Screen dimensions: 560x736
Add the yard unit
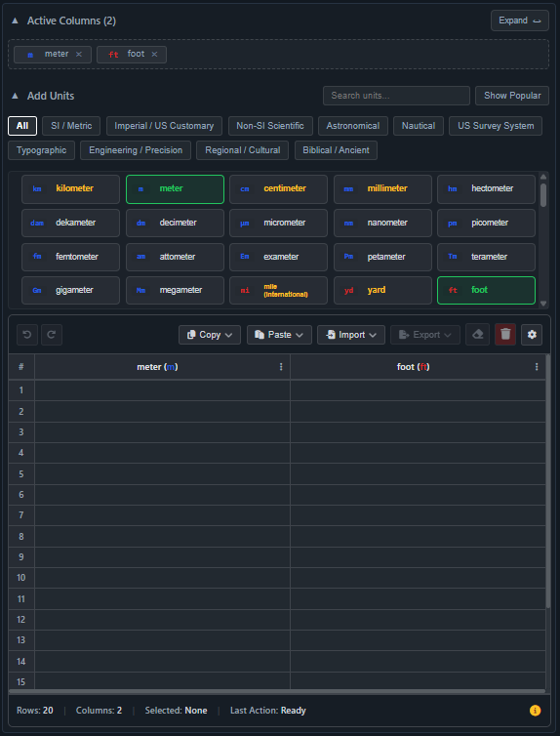point(382,291)
